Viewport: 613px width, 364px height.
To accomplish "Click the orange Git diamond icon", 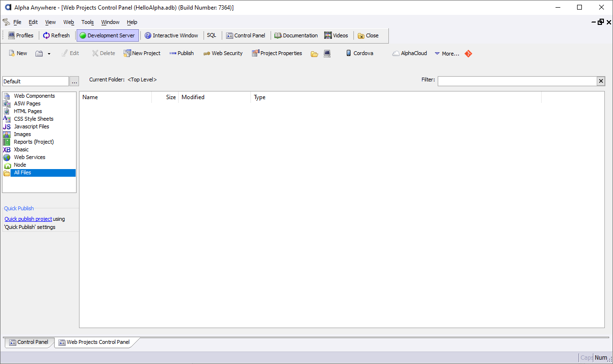I will [468, 54].
